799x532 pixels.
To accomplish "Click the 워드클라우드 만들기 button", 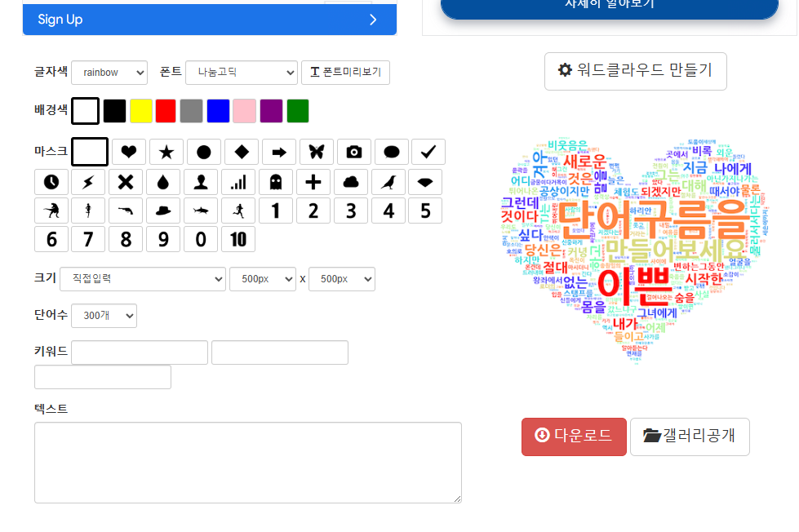I will [x=635, y=71].
